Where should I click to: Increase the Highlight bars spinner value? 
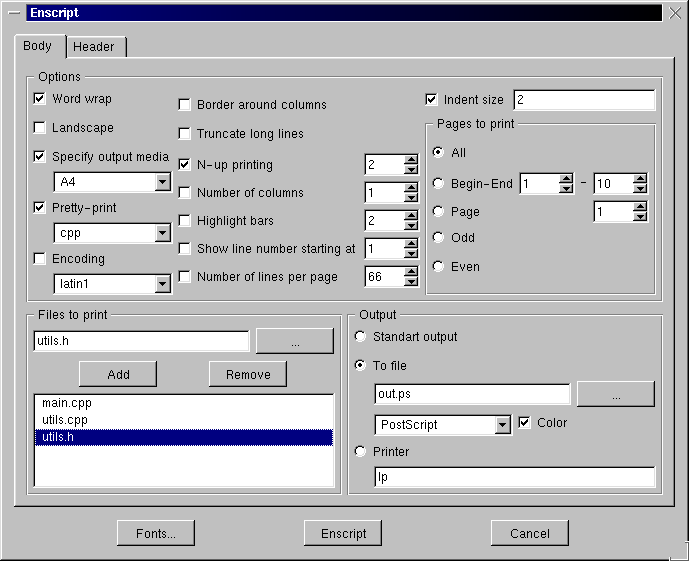tap(410, 216)
